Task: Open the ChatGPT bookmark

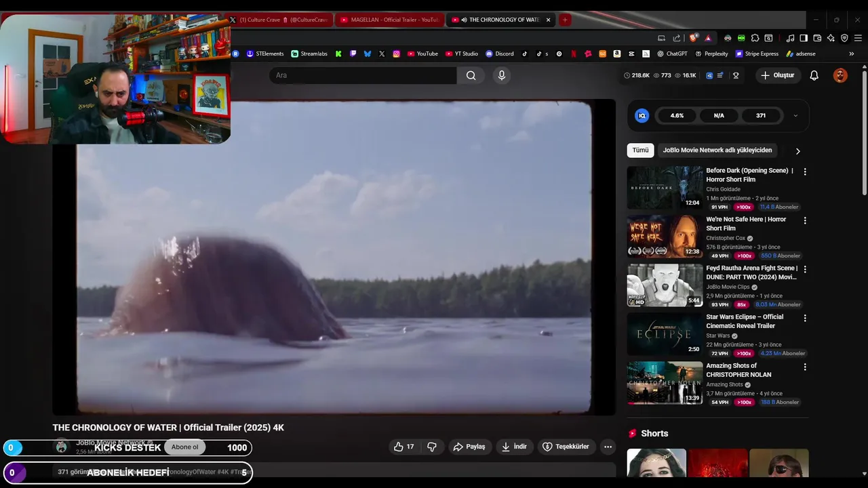Action: [672, 54]
